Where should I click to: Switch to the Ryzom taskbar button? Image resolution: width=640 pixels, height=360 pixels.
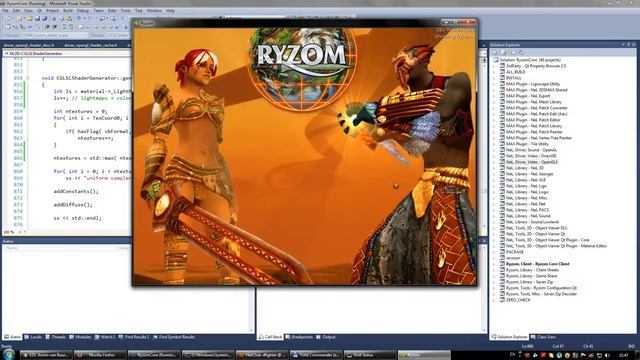click(x=424, y=355)
